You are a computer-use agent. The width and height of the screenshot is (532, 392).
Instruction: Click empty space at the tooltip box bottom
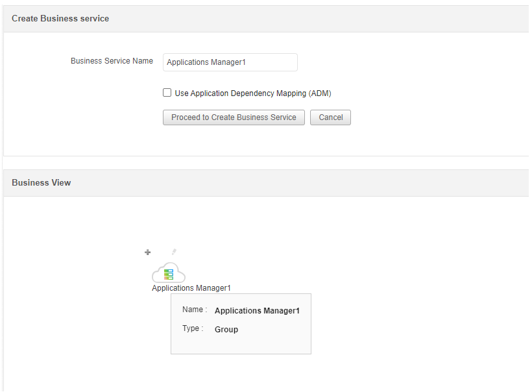(x=240, y=346)
